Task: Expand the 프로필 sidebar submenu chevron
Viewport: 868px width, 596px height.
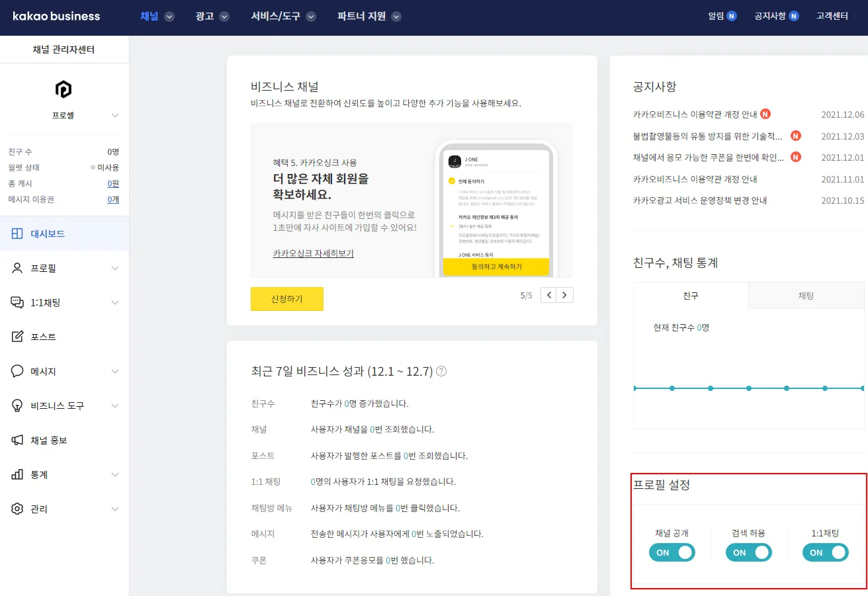Action: coord(115,268)
